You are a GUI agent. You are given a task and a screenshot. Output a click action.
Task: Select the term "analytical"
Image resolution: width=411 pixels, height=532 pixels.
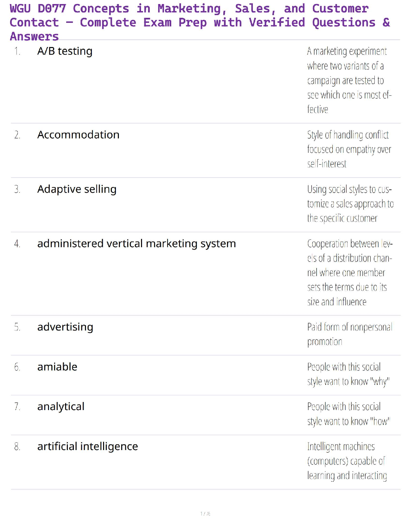point(61,406)
